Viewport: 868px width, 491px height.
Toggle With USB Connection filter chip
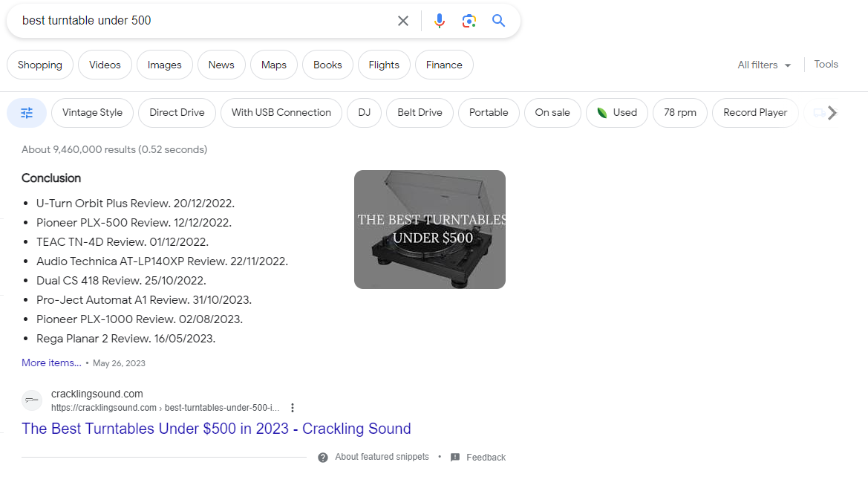[x=281, y=113]
